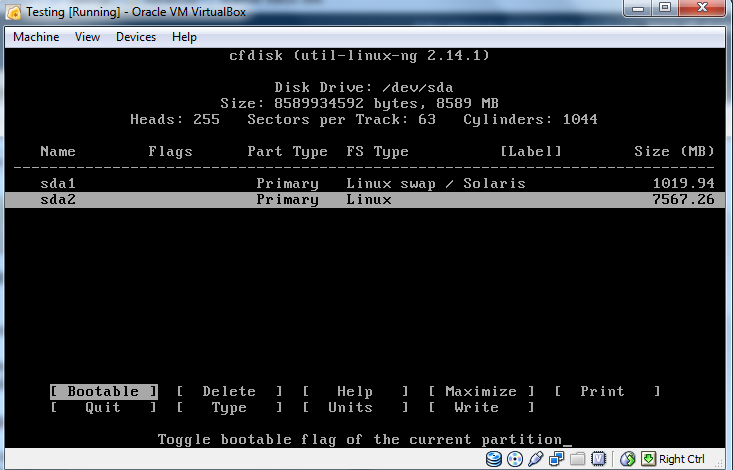Click the Part Type column header

287,152
